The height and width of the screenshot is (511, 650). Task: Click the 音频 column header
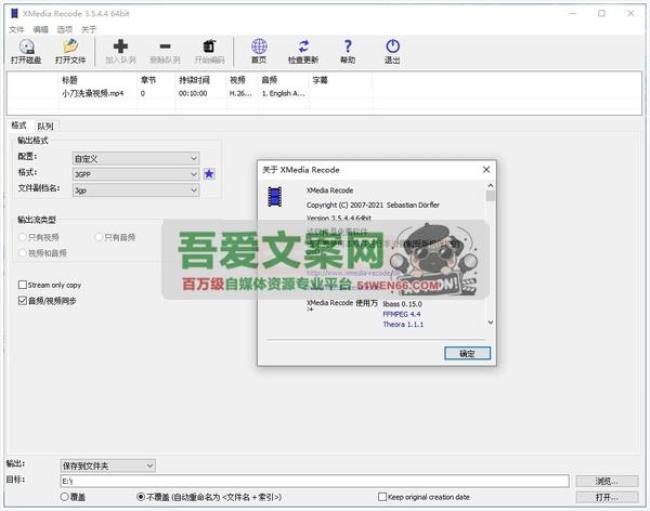click(269, 80)
